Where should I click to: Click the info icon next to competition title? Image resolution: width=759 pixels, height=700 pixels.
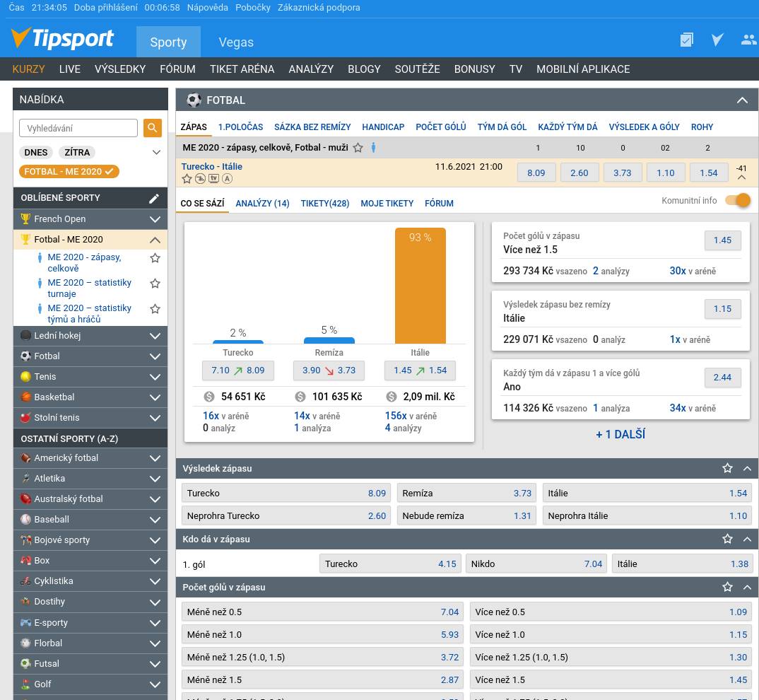tap(373, 147)
